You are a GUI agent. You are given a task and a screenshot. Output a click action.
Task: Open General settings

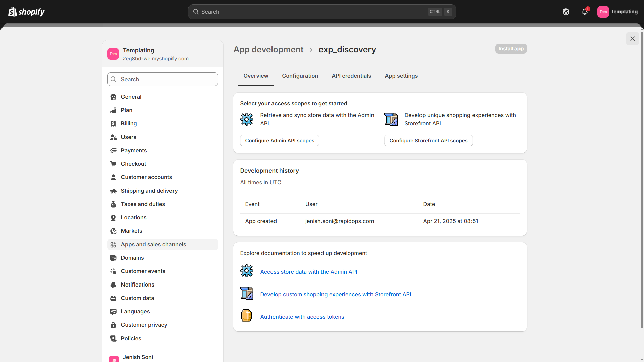click(x=163, y=97)
